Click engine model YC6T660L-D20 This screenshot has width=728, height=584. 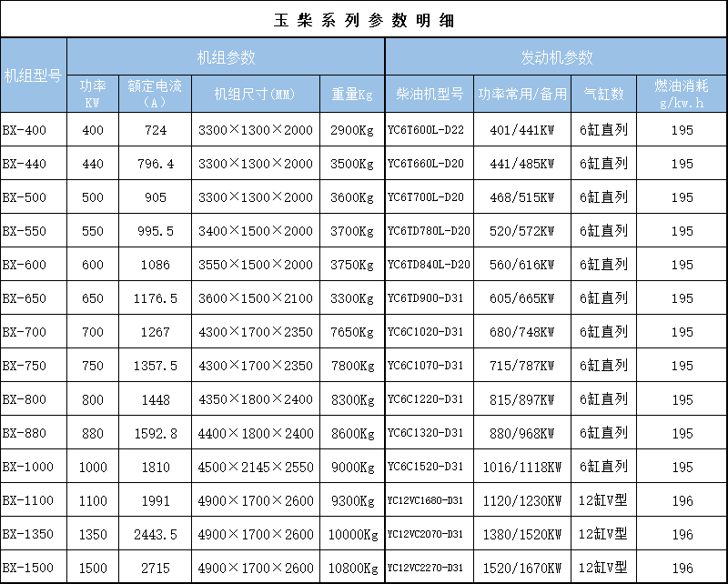pos(426,164)
